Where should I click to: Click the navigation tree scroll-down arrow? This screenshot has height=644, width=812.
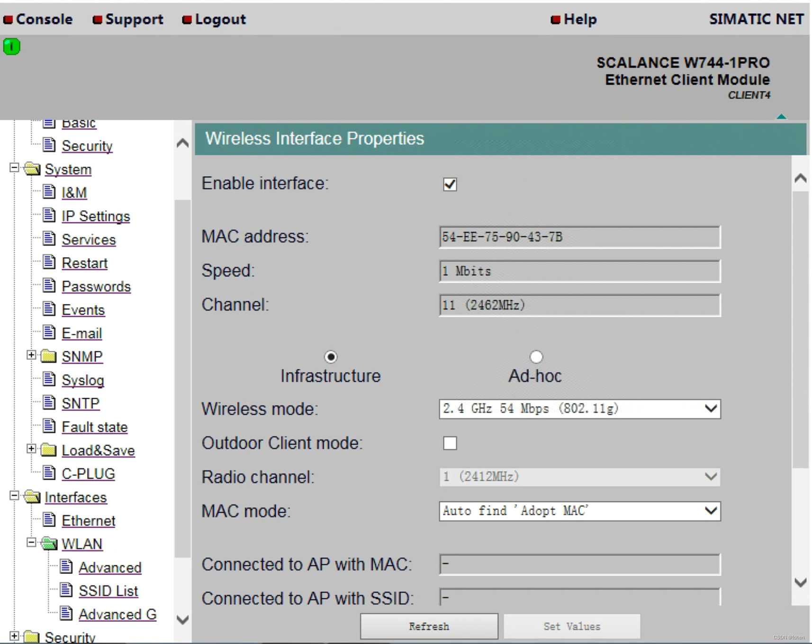pyautogui.click(x=182, y=619)
